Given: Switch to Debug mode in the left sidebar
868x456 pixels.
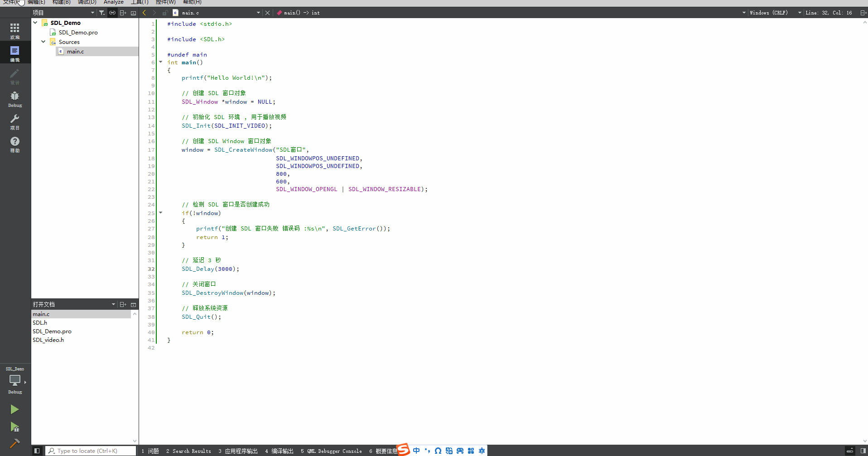Looking at the screenshot, I should [x=15, y=99].
